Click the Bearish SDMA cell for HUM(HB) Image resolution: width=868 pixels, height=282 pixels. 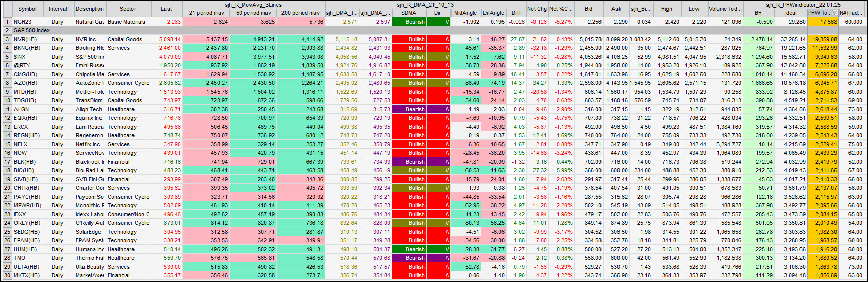(x=409, y=249)
